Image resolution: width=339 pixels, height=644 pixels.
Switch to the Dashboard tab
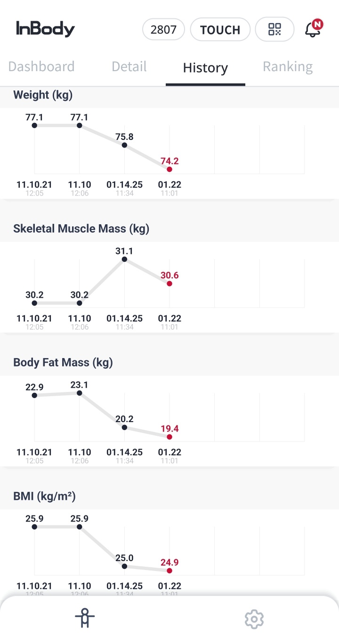(x=41, y=66)
